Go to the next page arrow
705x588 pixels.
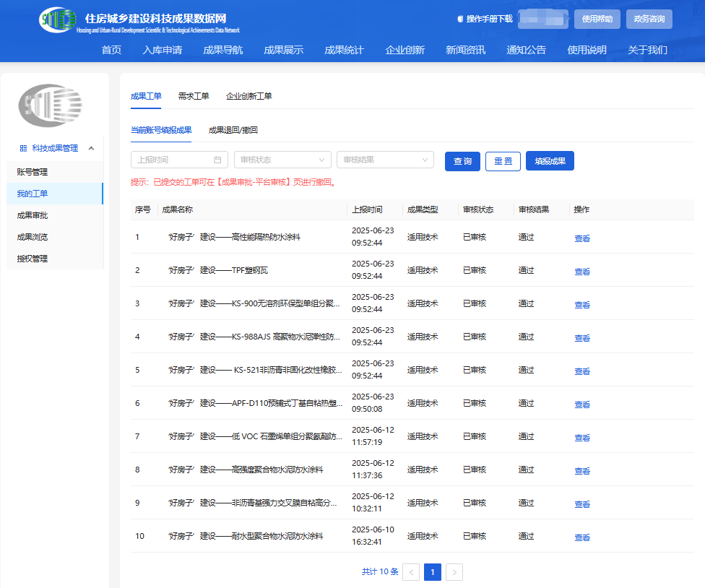[x=454, y=572]
